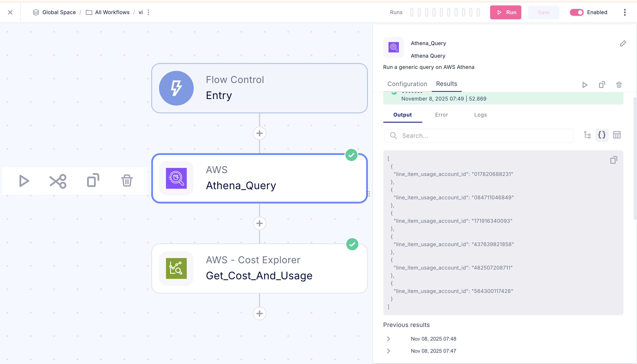Screen dimensions: 637x364
Task: Delete node using the trash icon left of Athena_Query
Action: click(x=127, y=180)
